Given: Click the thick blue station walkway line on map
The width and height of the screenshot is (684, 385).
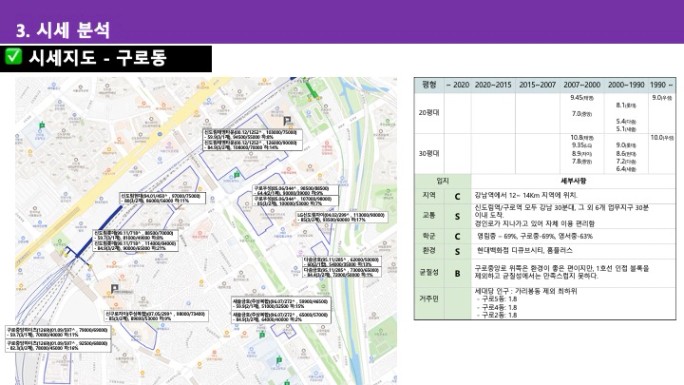Looking at the screenshot, I should [x=100, y=228].
